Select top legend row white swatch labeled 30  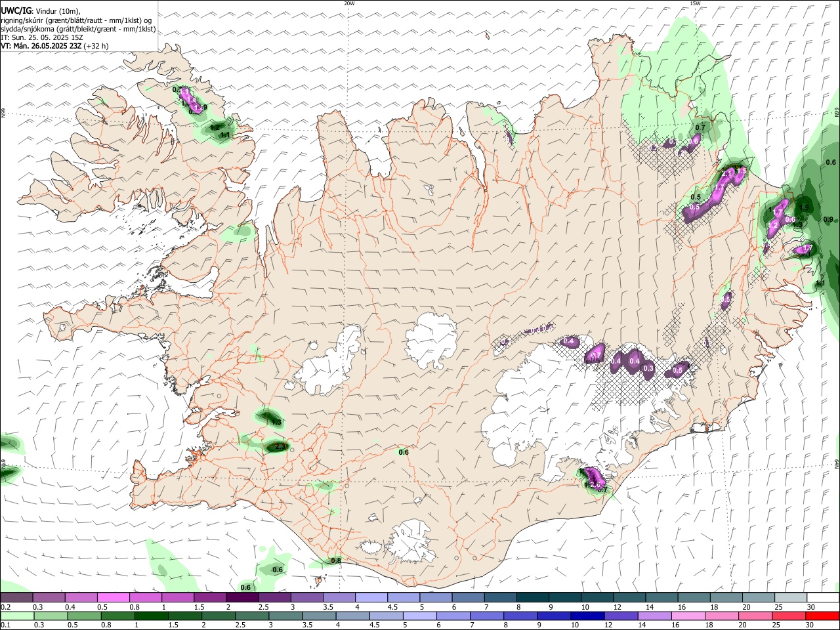[823, 597]
